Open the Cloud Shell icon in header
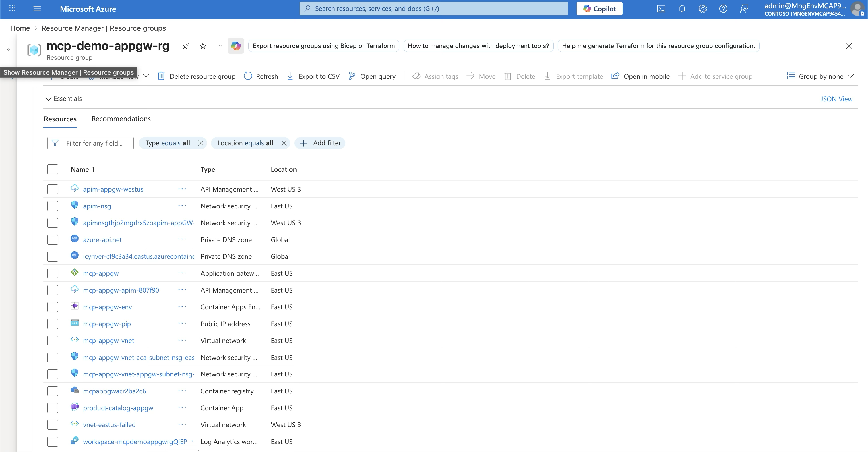Viewport: 868px width, 452px height. [661, 9]
